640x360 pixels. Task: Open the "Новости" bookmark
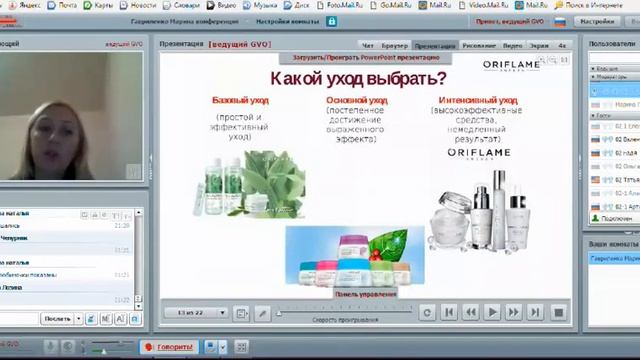(138, 6)
